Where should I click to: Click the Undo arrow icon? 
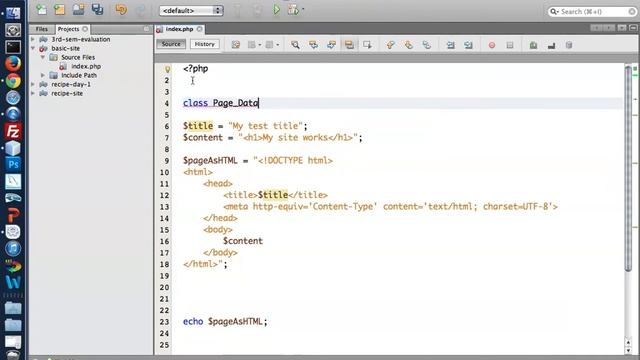pos(121,10)
